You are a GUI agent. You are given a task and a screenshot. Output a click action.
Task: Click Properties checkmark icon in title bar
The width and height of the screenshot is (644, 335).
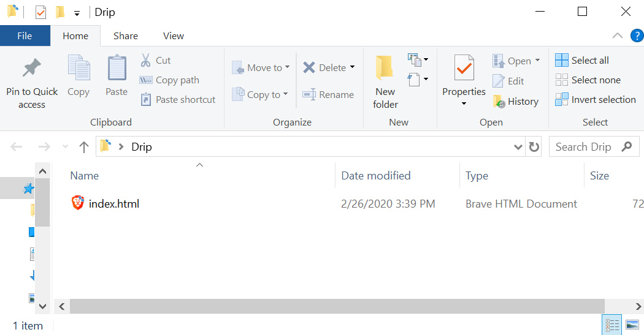tap(40, 12)
